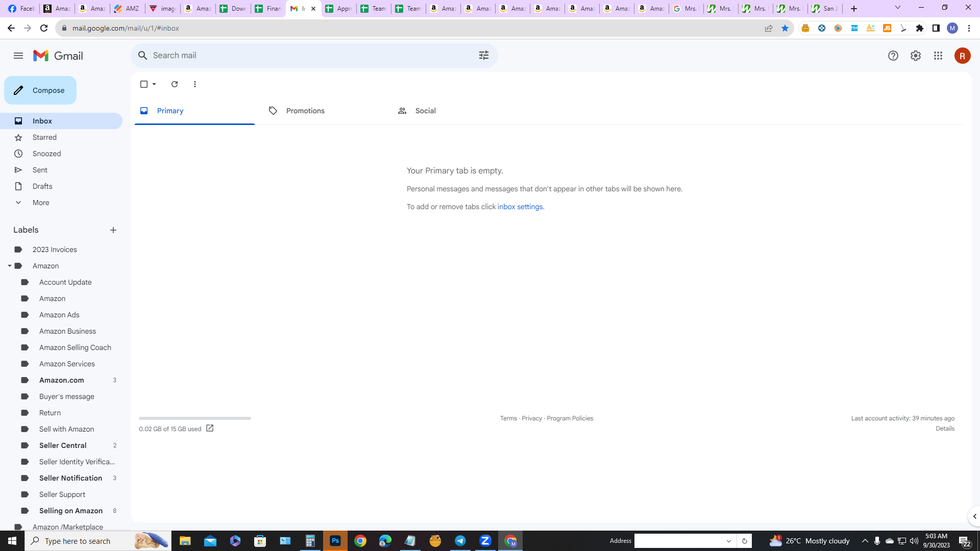This screenshot has width=980, height=551.
Task: Open the Drafts folder
Action: click(61, 186)
